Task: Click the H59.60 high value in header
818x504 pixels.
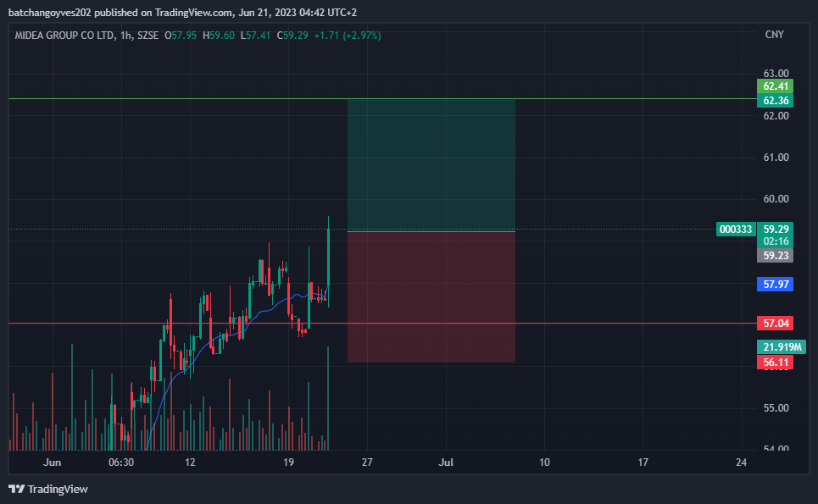Action: tap(219, 36)
